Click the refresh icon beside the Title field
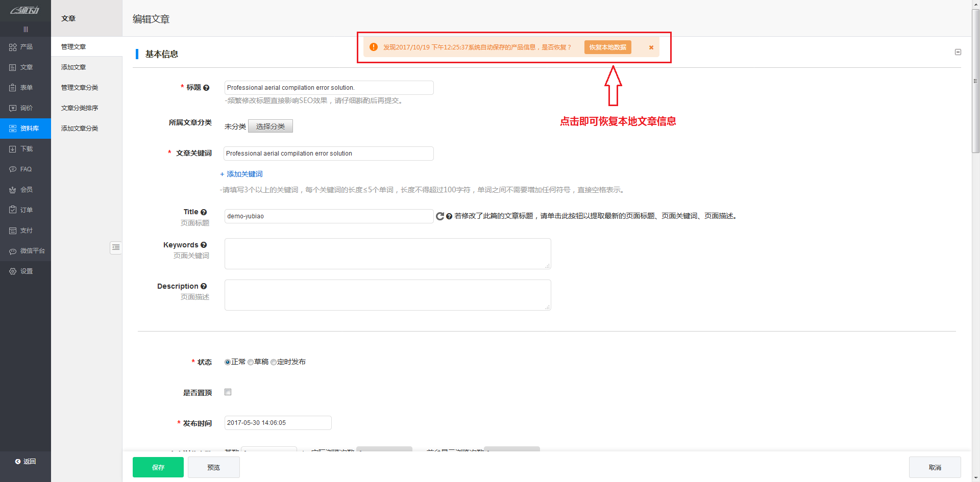The image size is (980, 482). point(440,216)
